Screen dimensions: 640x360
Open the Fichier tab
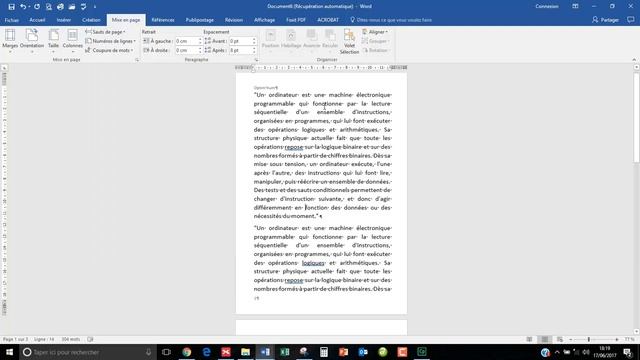point(11,20)
